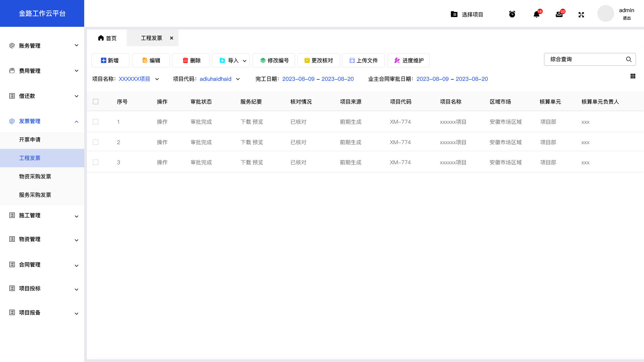Expand the 费用管理 menu chevron

click(76, 71)
